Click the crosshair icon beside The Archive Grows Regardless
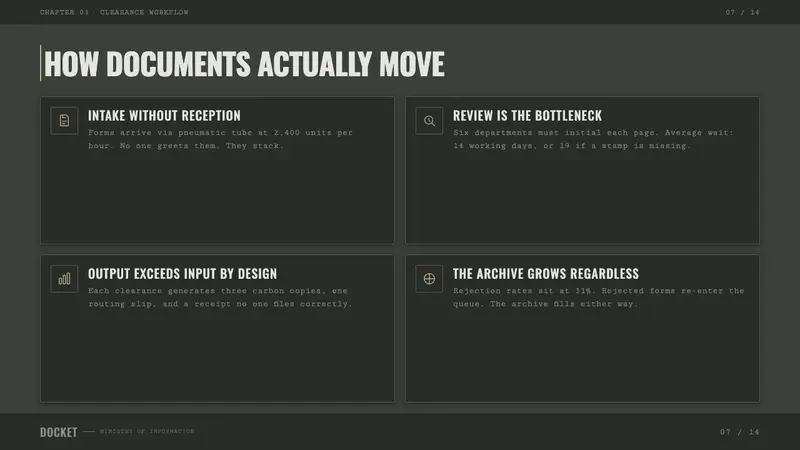800x450 pixels. (429, 279)
